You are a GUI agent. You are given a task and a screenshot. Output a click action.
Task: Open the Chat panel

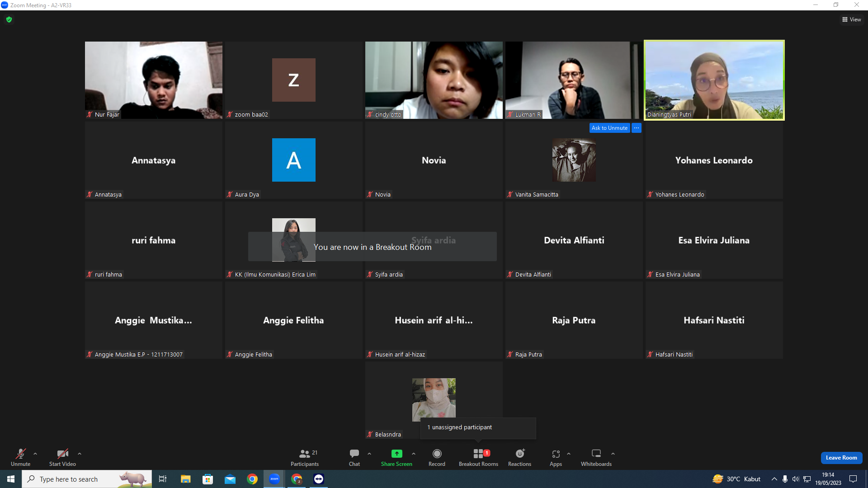coord(354,457)
